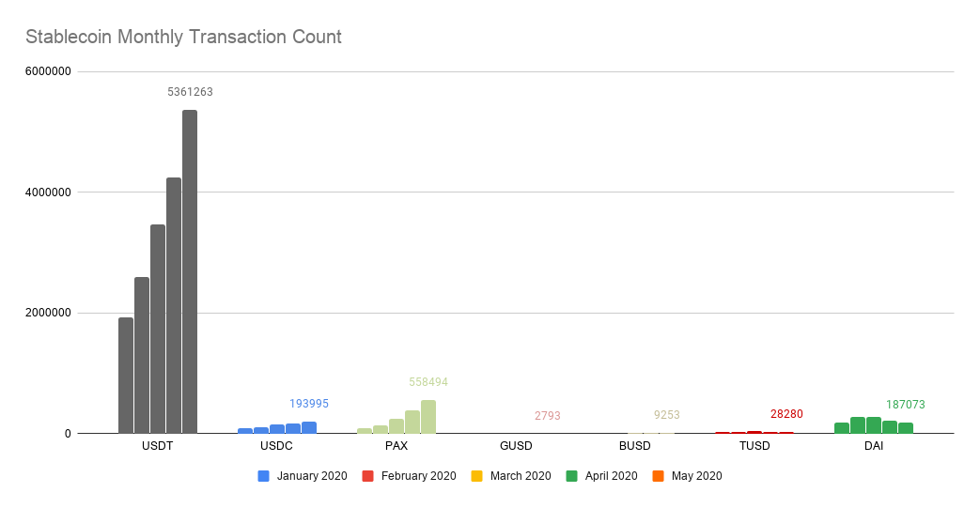Click the 2793 data label above GUSD
This screenshot has width=980, height=508.
[x=548, y=416]
